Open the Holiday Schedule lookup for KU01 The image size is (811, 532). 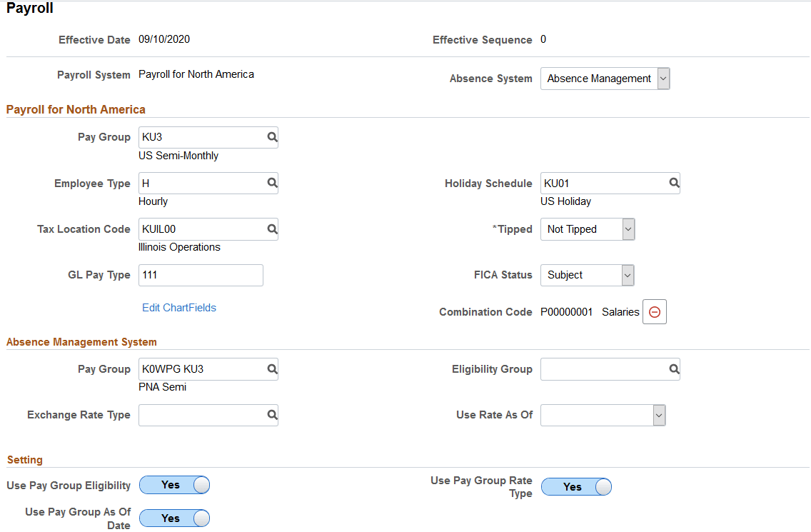pos(674,183)
